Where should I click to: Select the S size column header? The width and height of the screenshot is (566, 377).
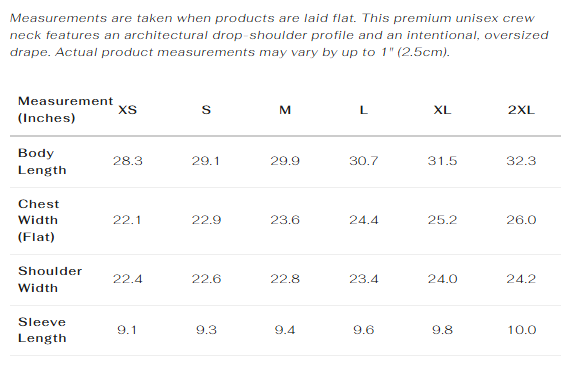[206, 110]
